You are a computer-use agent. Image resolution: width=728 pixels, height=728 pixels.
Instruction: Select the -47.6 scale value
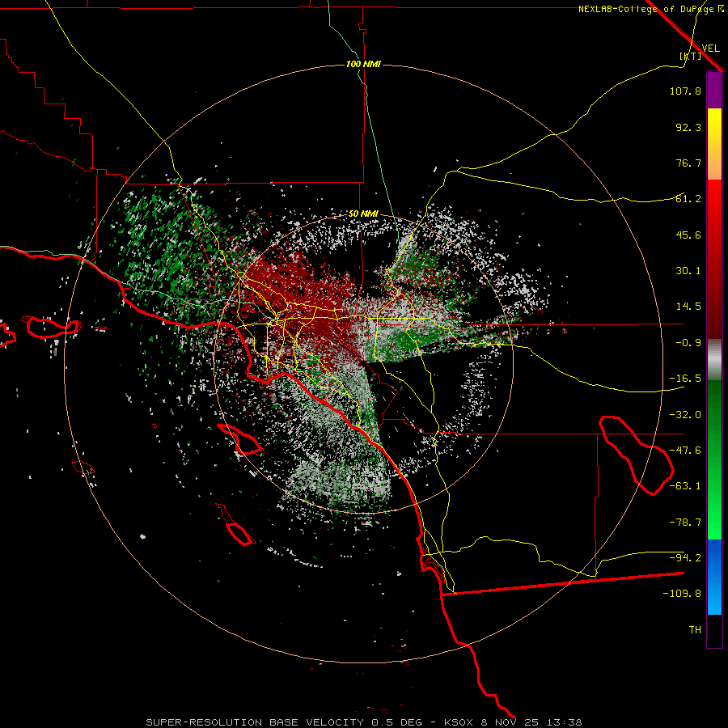click(x=685, y=451)
